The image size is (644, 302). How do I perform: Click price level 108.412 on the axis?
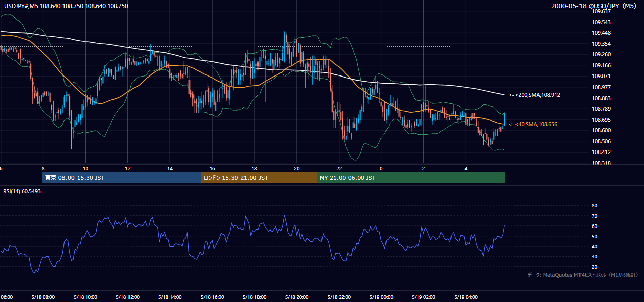click(x=601, y=152)
